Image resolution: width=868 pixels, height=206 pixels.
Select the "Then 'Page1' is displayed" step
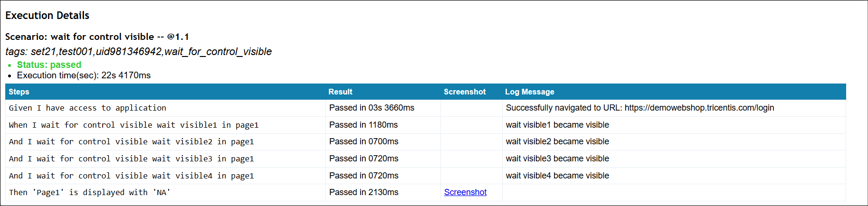point(89,193)
